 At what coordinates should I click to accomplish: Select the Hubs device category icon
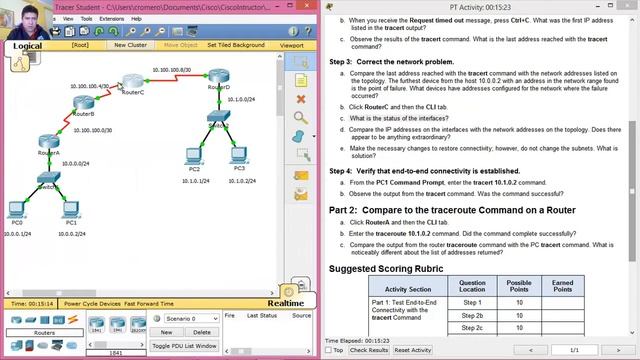(44, 320)
